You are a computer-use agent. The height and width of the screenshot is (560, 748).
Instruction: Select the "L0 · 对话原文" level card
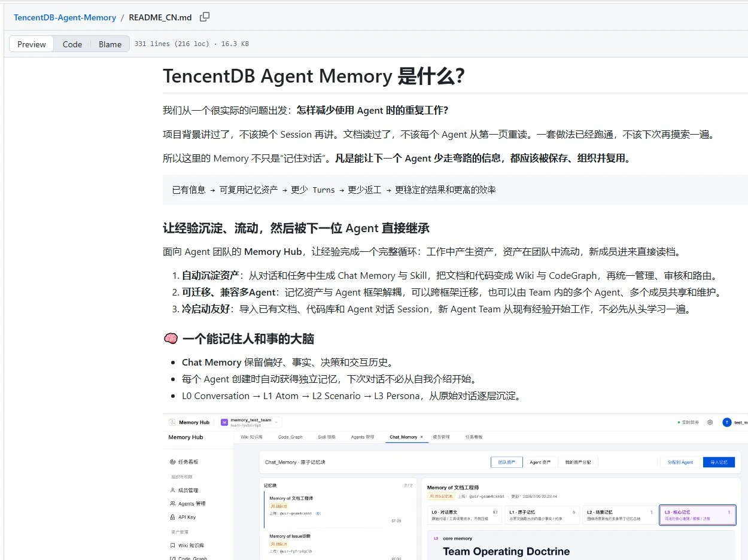coord(465,515)
